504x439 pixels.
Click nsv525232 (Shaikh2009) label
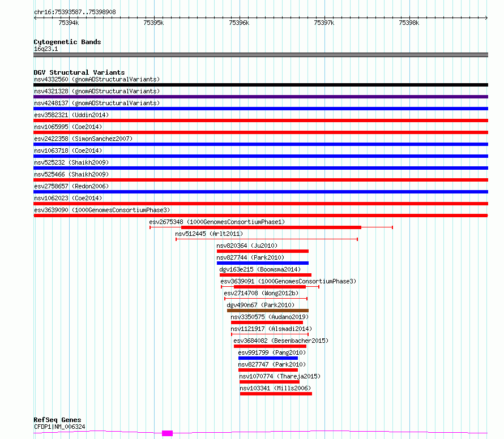[71, 162]
